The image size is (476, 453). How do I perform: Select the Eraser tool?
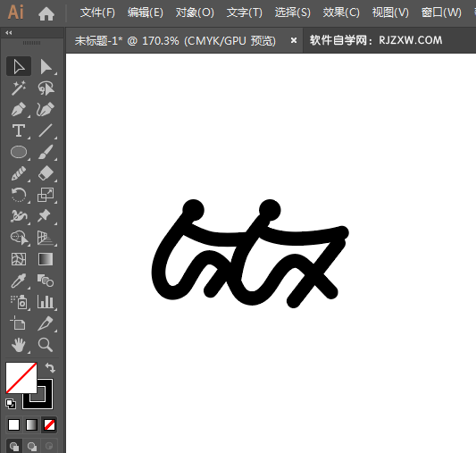pos(46,173)
